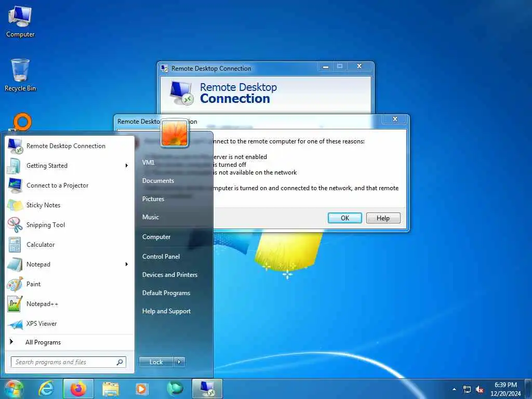Open Music from Start menu
532x399 pixels.
(x=150, y=217)
